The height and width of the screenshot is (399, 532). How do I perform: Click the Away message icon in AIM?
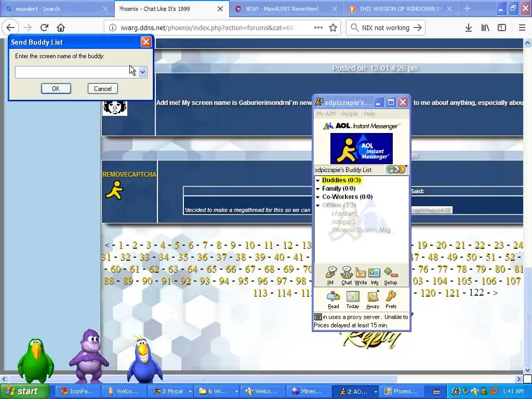click(x=373, y=299)
